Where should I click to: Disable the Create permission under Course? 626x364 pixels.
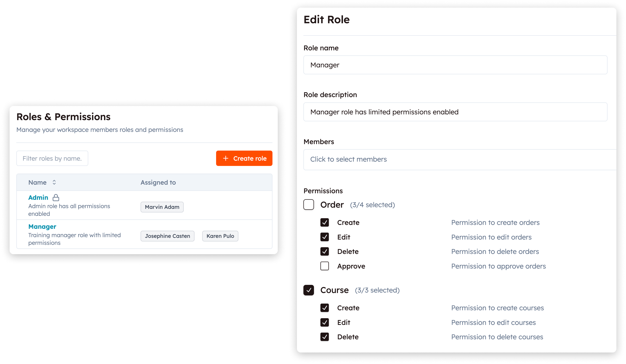(325, 308)
